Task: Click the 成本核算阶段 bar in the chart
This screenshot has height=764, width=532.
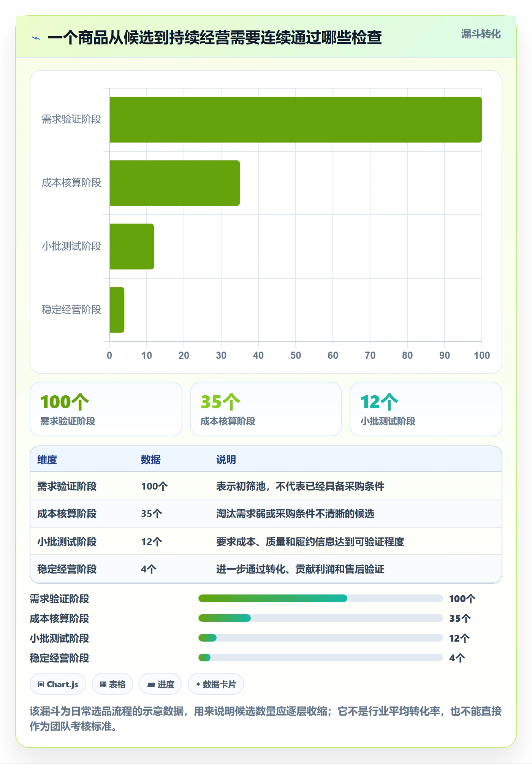Action: coord(174,183)
